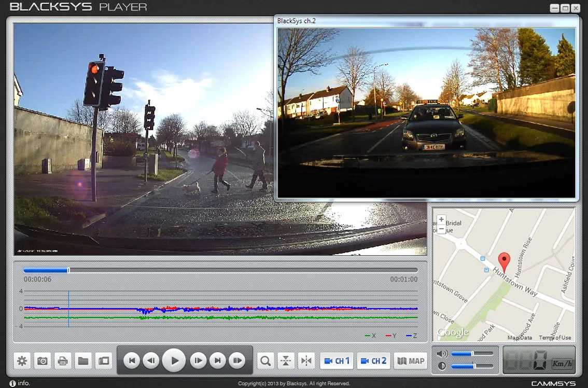Click the brightness contrast icon
Viewport: 588px width, 388px height.
pos(442,366)
